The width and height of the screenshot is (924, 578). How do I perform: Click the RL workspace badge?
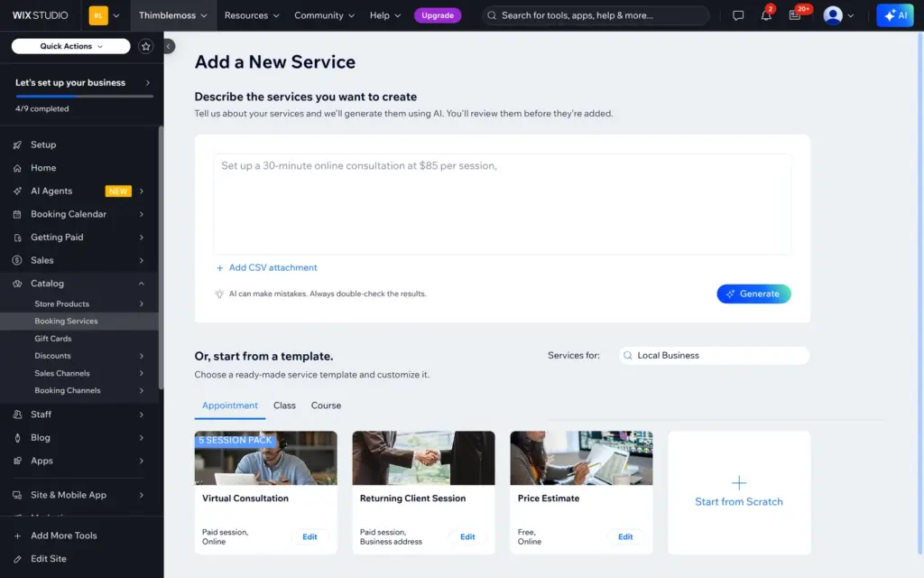[98, 15]
